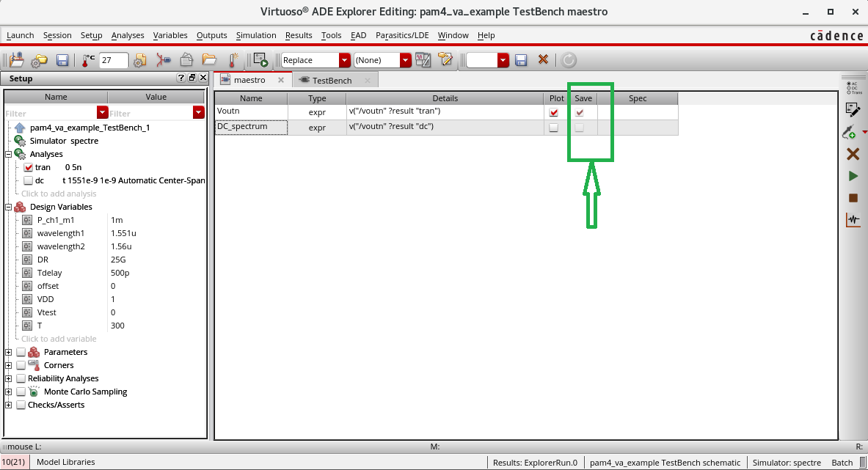
Task: Click the large brown X delete sidebar icon
Action: click(x=853, y=154)
